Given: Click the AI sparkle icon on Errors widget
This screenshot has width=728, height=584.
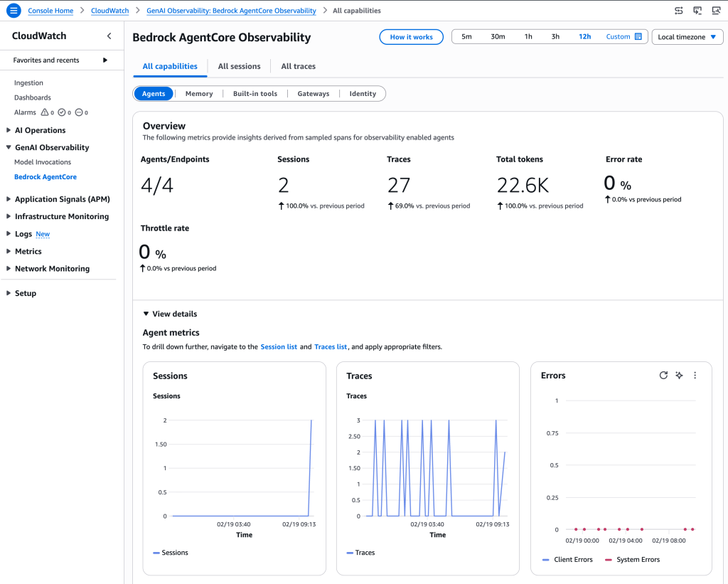Looking at the screenshot, I should pos(679,376).
